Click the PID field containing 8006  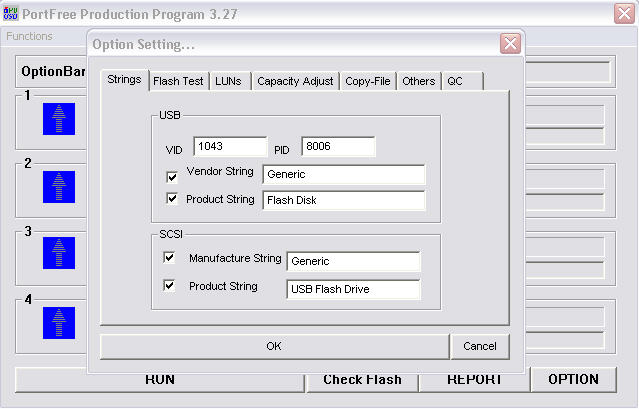[x=338, y=146]
